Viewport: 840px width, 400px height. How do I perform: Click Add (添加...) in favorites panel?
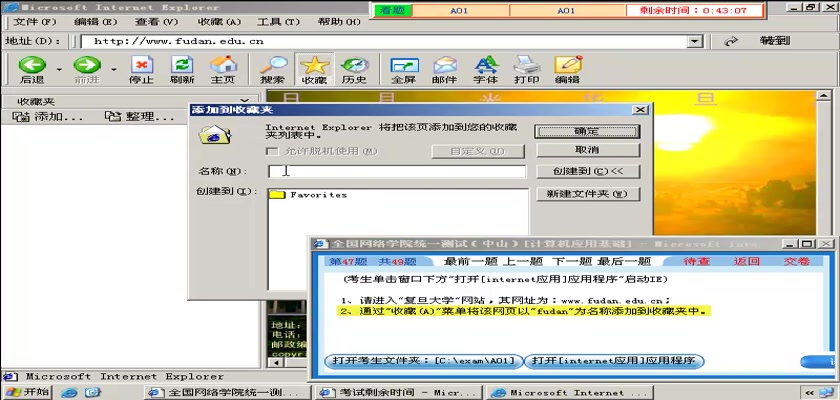point(47,117)
